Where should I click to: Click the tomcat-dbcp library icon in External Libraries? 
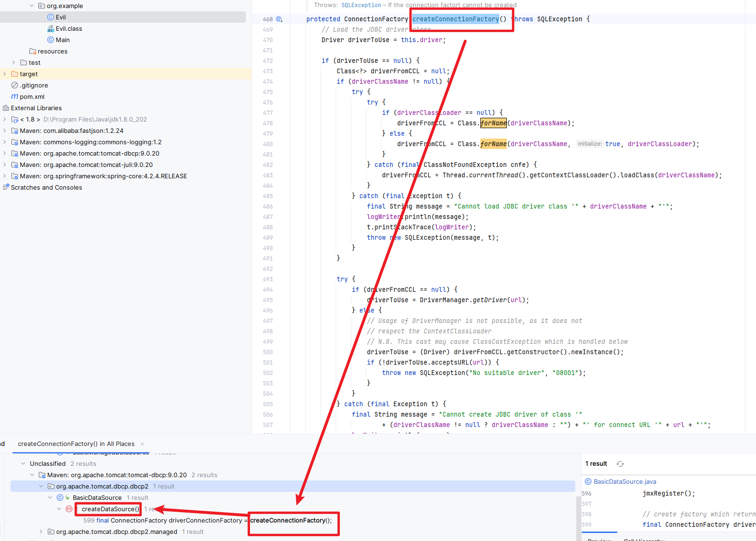coord(15,153)
